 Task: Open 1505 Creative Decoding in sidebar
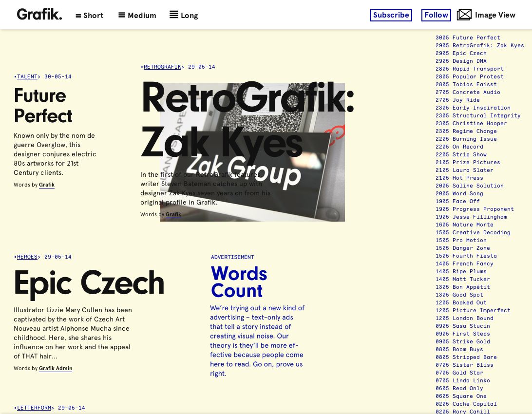[x=473, y=233]
